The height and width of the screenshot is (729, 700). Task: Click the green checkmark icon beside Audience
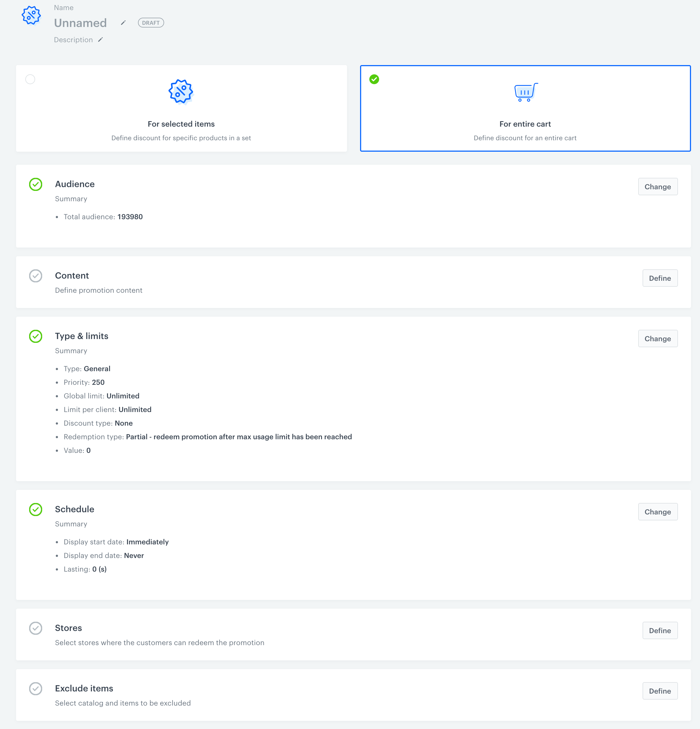[x=36, y=184]
